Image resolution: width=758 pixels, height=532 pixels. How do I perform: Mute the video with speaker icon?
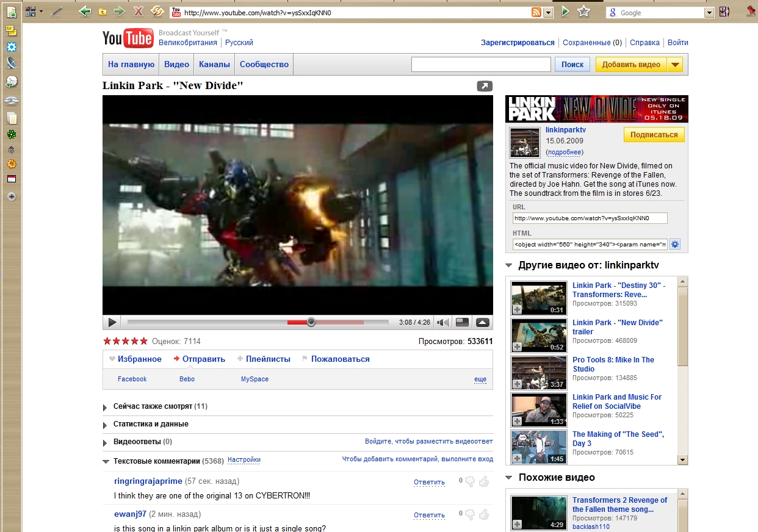[x=444, y=323]
